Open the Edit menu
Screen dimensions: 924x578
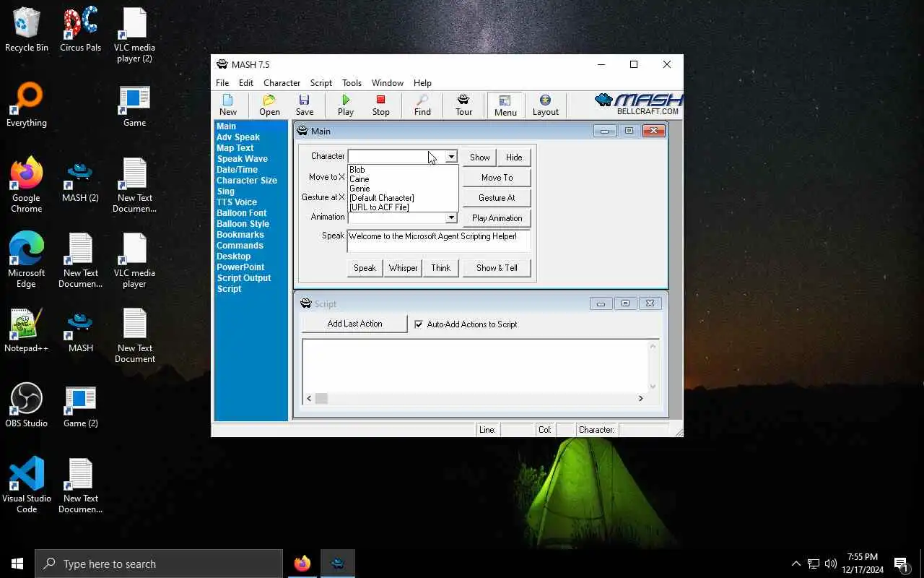point(246,83)
